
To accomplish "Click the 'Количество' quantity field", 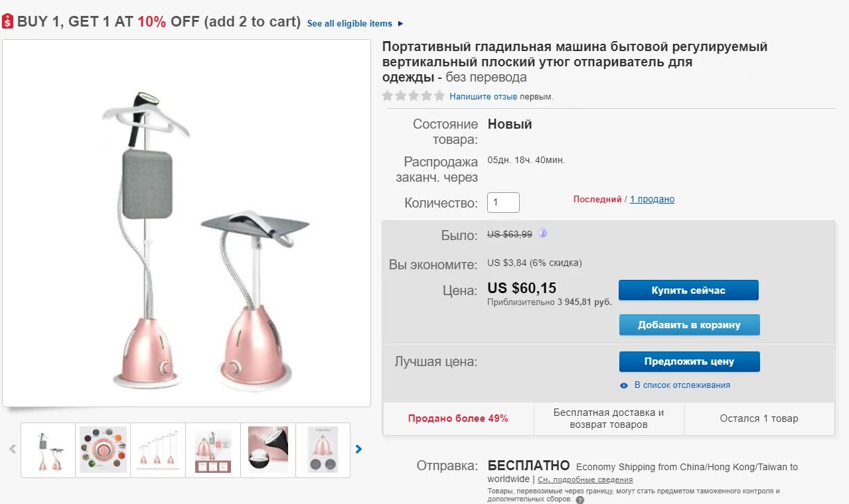I will [x=503, y=202].
